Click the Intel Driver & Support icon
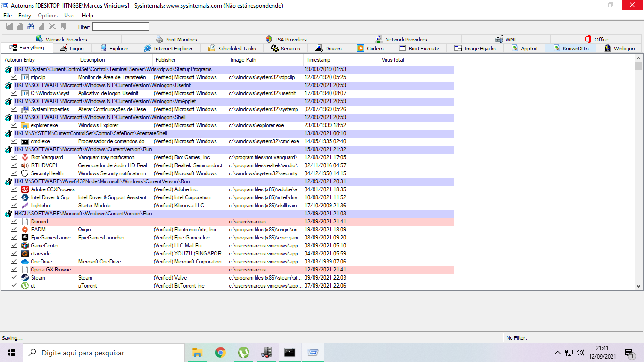The image size is (644, 362). pos(25,197)
